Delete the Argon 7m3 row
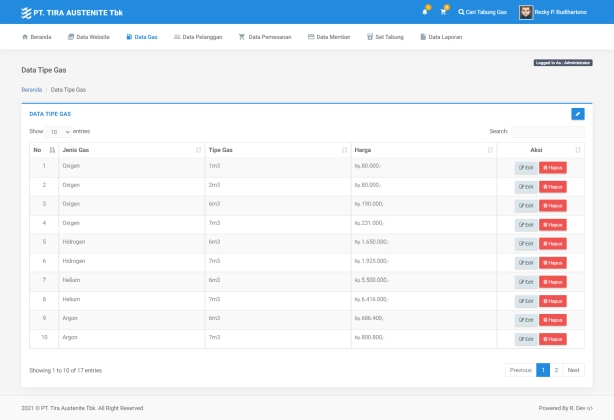Screen dimensions: 614x420 553,339
